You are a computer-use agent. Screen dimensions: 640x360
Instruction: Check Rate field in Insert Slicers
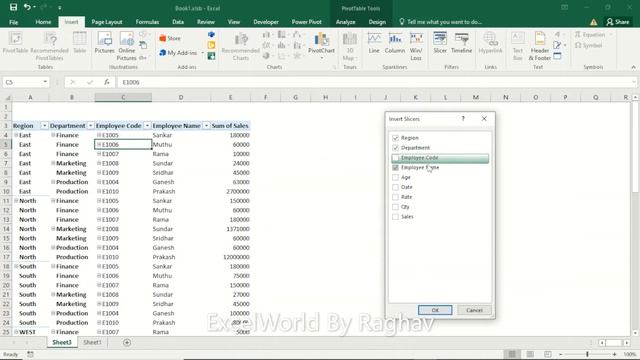point(395,197)
